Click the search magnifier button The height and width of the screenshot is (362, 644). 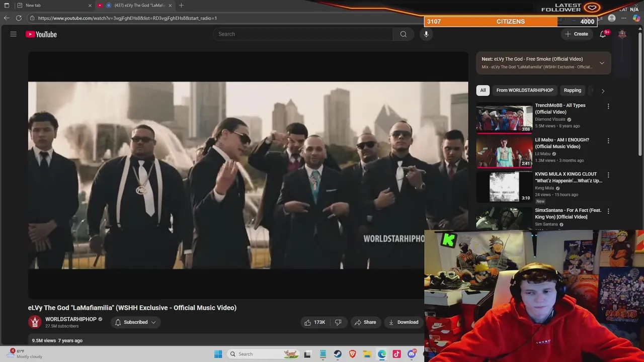403,34
